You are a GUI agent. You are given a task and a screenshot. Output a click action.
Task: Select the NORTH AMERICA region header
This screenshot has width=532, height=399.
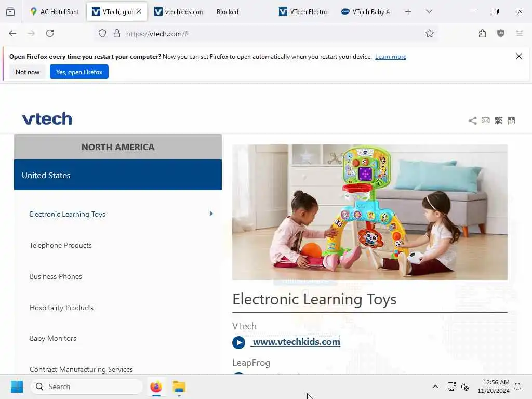pyautogui.click(x=118, y=147)
